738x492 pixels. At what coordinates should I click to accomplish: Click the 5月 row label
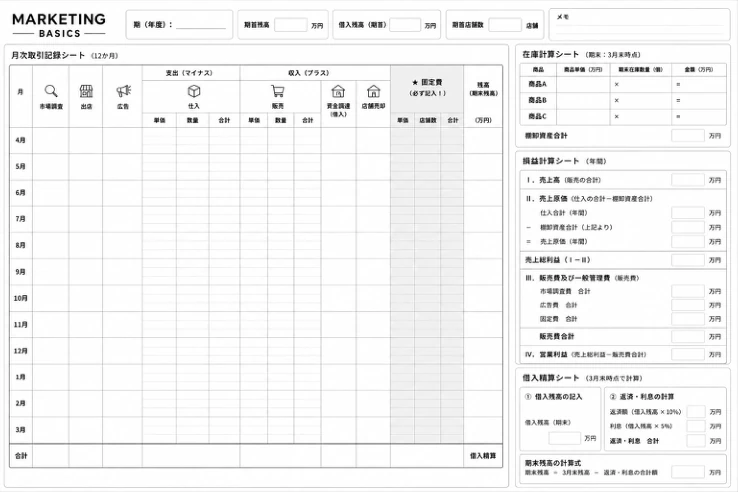20,167
